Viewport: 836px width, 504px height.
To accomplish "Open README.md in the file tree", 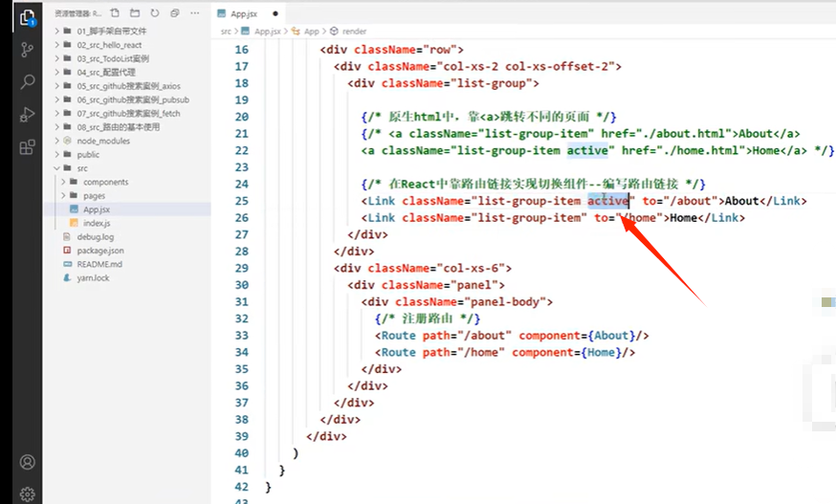I will click(99, 264).
